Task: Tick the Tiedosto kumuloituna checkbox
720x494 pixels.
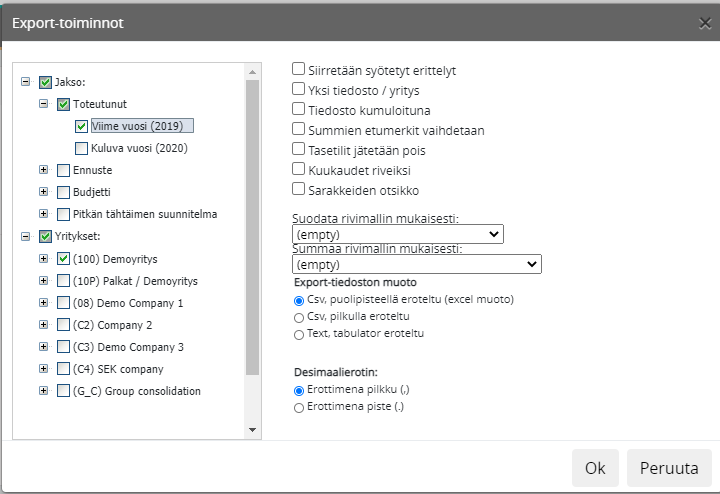Action: 299,109
